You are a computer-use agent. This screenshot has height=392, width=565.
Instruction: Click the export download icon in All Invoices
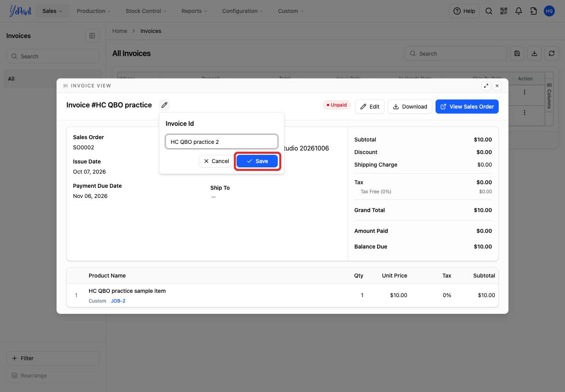pyautogui.click(x=534, y=53)
